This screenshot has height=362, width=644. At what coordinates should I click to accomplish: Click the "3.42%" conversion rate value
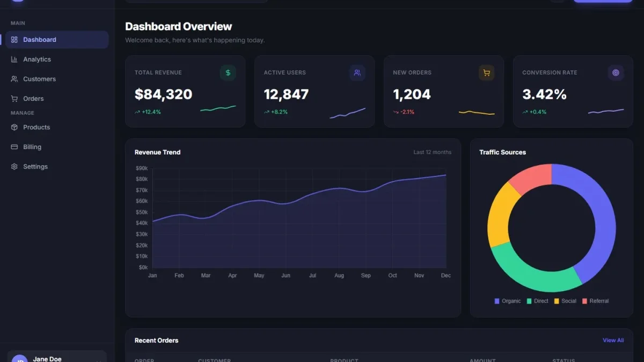click(544, 94)
